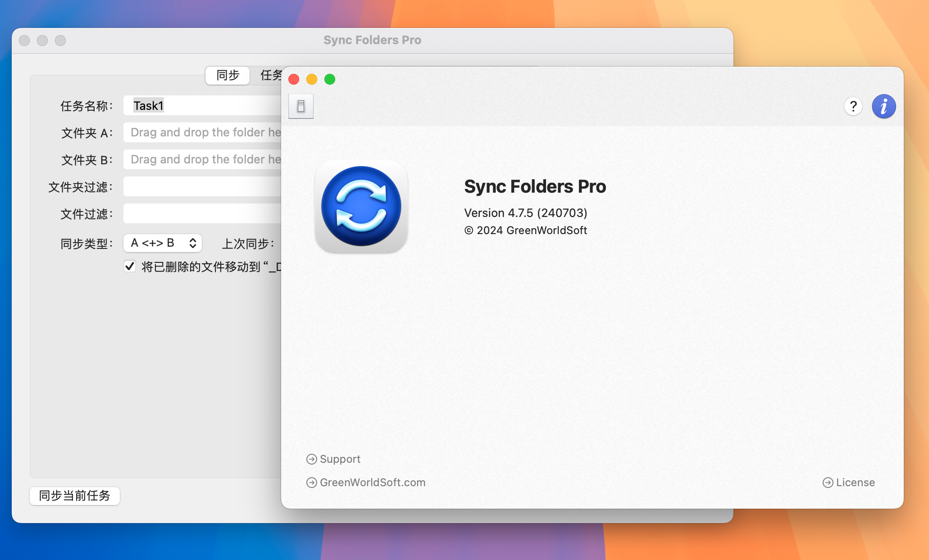Toggle the move deleted files checkbox
The width and height of the screenshot is (929, 560).
click(130, 266)
